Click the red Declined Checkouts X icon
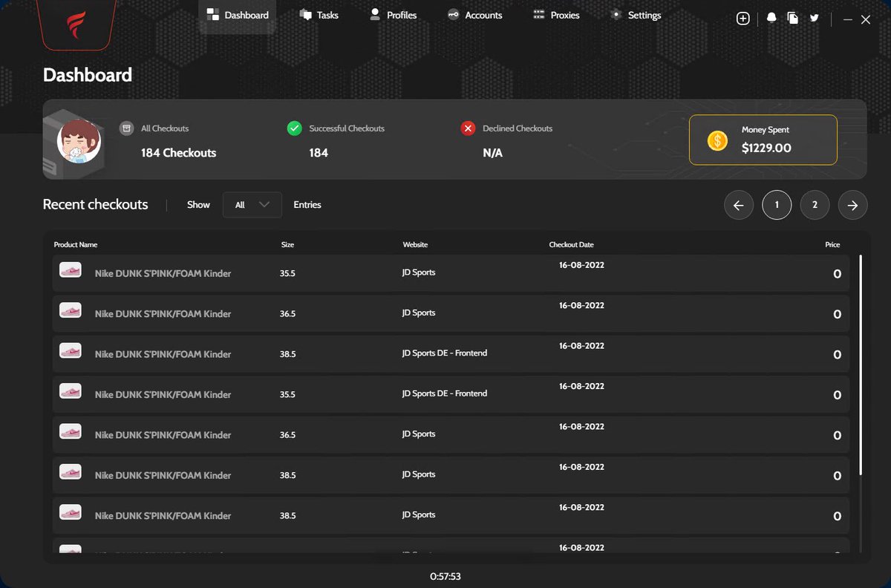The width and height of the screenshot is (891, 588). (468, 128)
